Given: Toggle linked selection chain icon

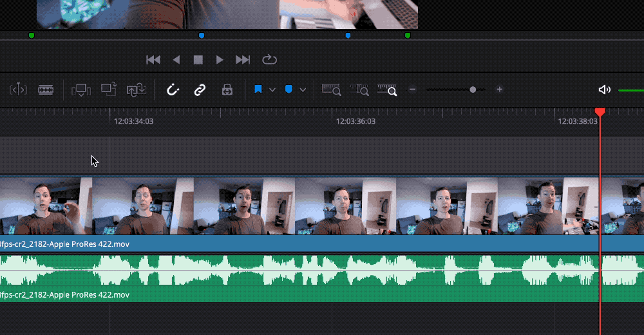Looking at the screenshot, I should [x=200, y=90].
